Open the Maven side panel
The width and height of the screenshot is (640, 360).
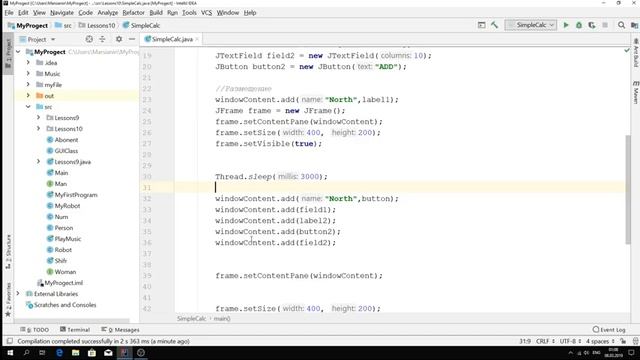(x=636, y=92)
